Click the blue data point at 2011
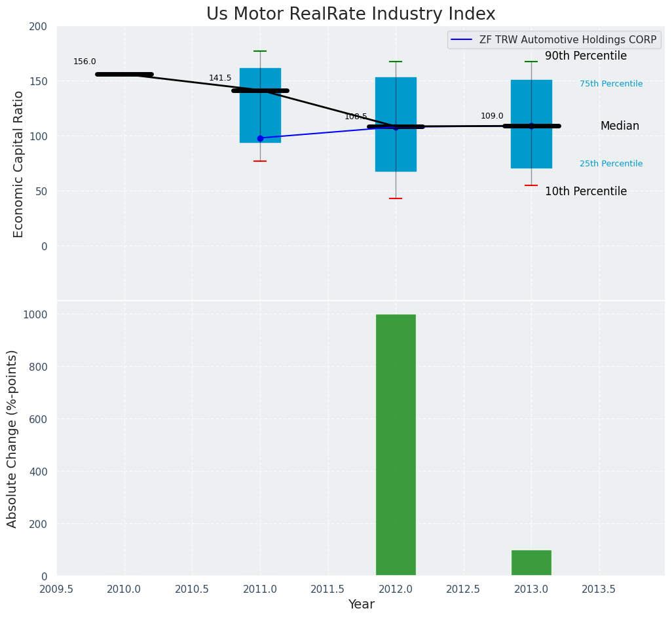This screenshot has width=672, height=617. [x=260, y=138]
